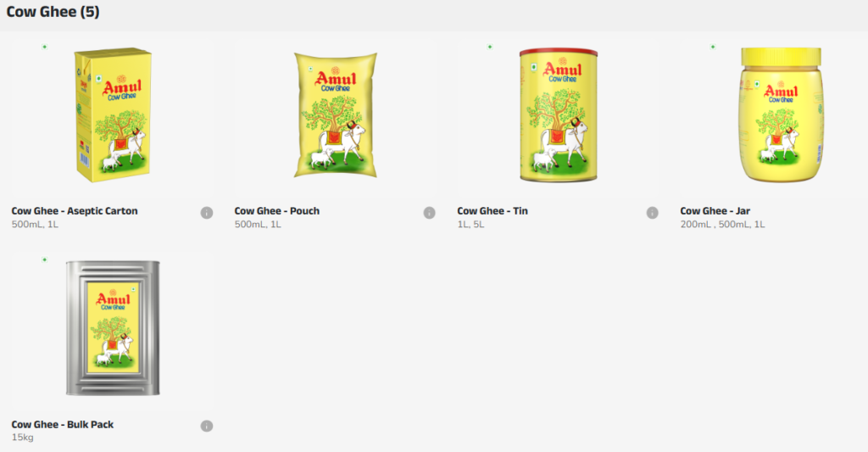Open the Aseptic Carton product image

(x=113, y=114)
